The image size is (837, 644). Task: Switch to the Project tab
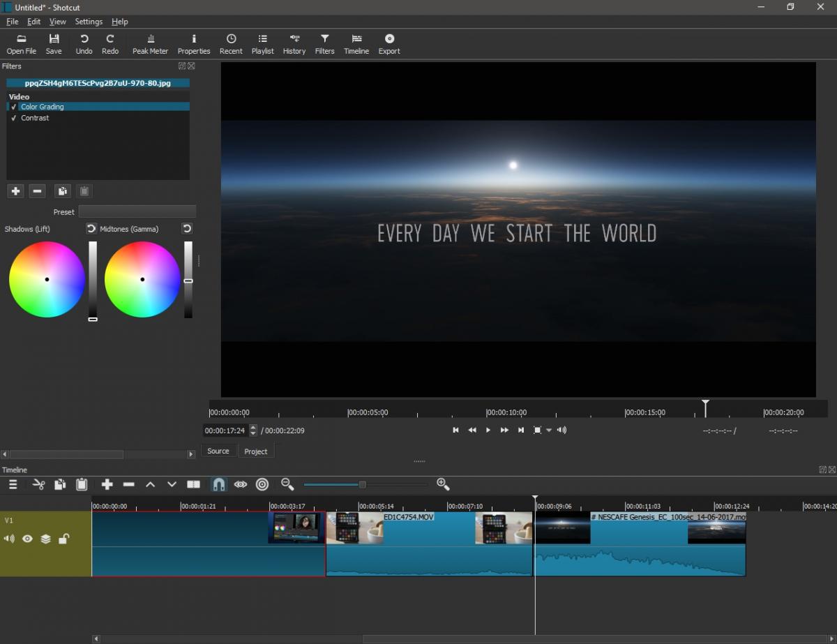pyautogui.click(x=256, y=451)
